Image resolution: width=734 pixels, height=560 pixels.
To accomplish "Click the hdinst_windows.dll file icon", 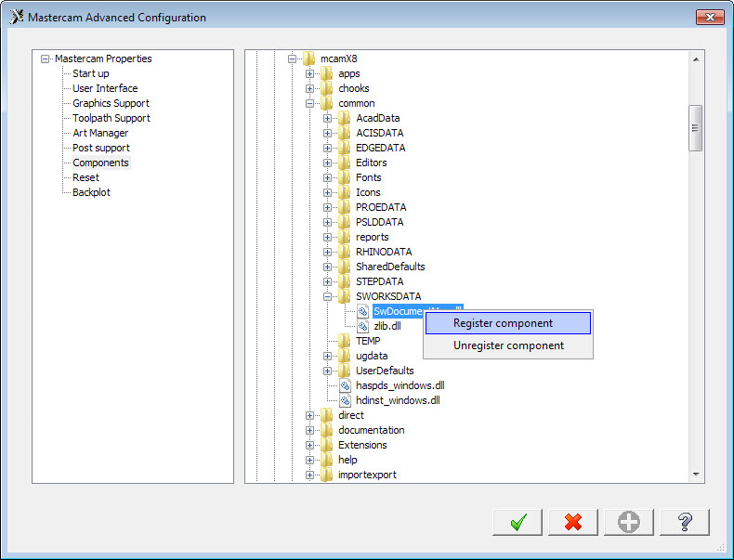I will [345, 400].
